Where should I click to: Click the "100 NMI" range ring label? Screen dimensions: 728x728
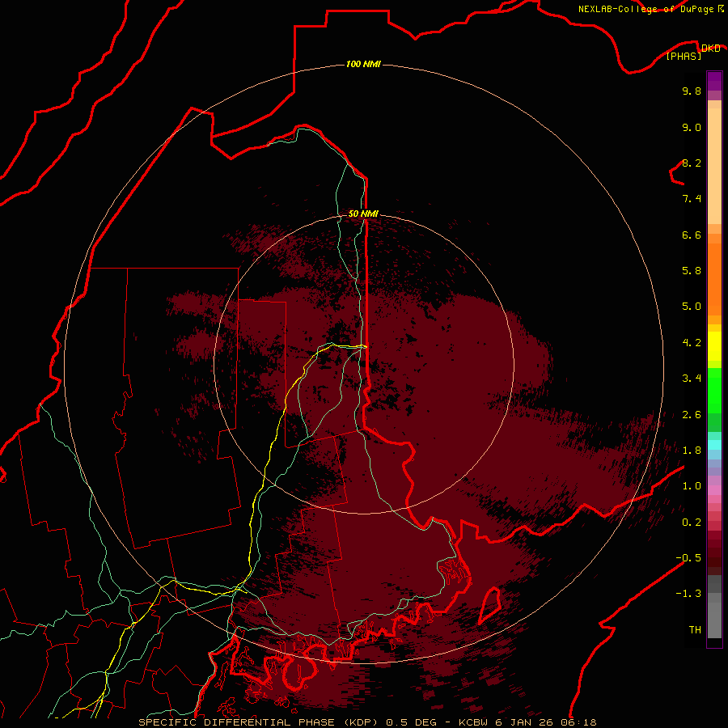(x=363, y=64)
